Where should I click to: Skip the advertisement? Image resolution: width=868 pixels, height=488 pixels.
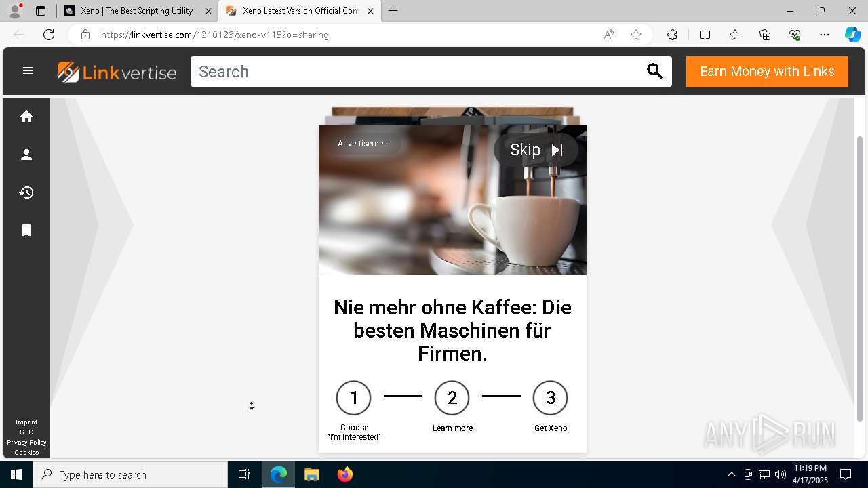click(x=536, y=150)
